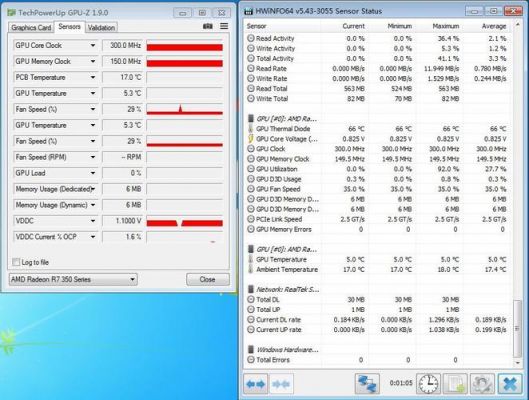Open GPU Memory Clock dropdown arrow
The height and width of the screenshot is (400, 529).
(x=93, y=61)
